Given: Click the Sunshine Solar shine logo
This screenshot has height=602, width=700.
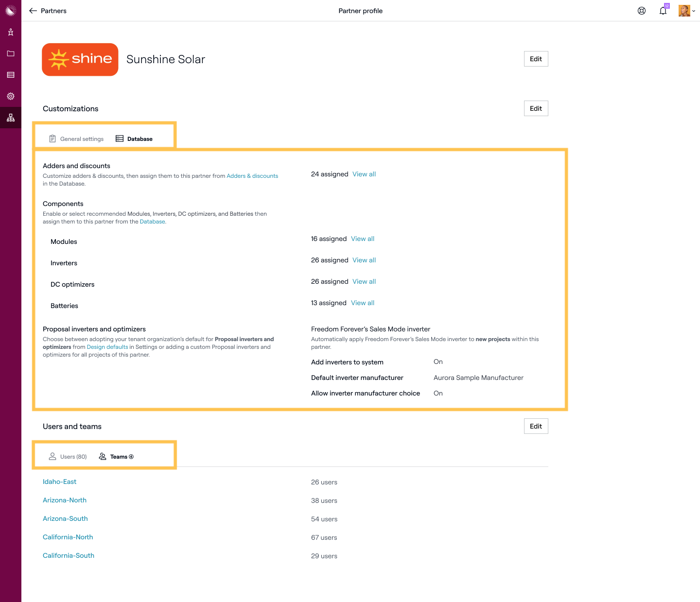Looking at the screenshot, I should pos(80,59).
